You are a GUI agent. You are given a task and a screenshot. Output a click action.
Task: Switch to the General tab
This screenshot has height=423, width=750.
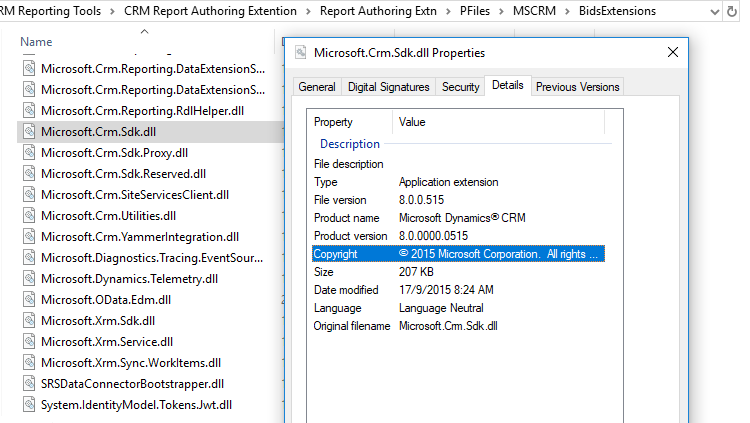click(x=317, y=87)
